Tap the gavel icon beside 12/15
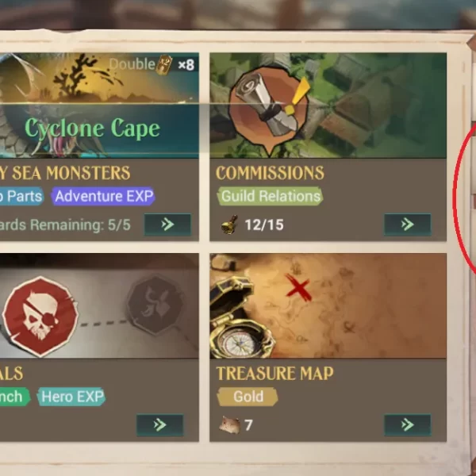The height and width of the screenshot is (476, 476). click(229, 225)
